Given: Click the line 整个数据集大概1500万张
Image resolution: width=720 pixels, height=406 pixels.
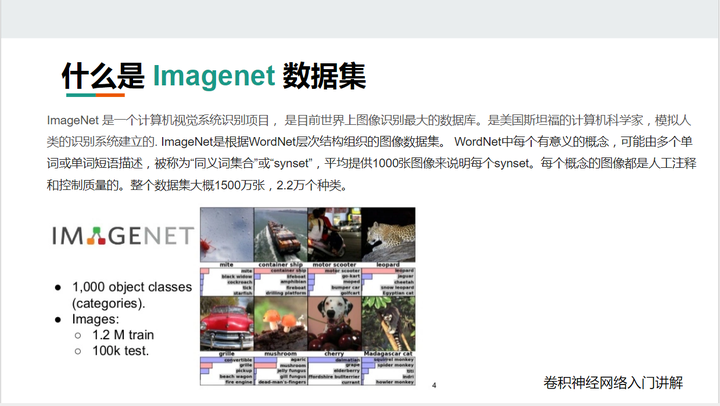Looking at the screenshot, I should (197, 185).
